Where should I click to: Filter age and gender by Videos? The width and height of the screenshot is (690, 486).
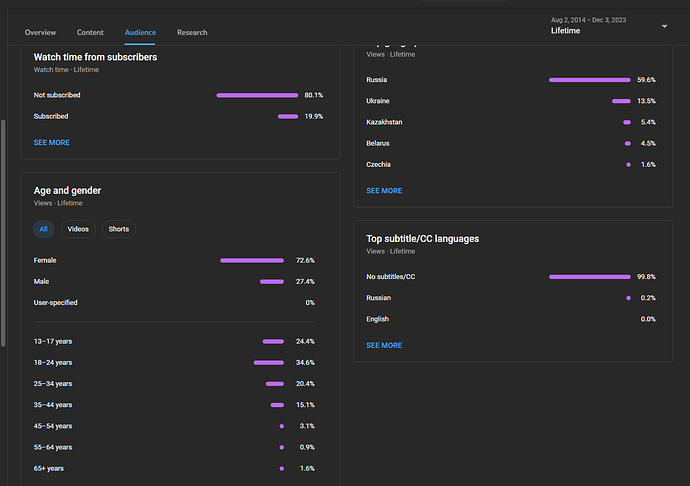click(78, 229)
